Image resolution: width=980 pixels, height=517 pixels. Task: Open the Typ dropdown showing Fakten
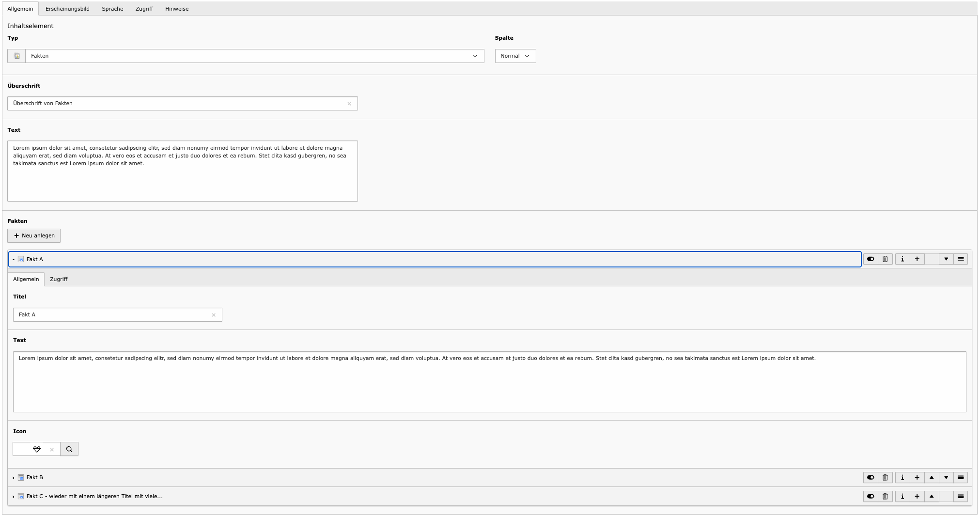[x=254, y=56]
